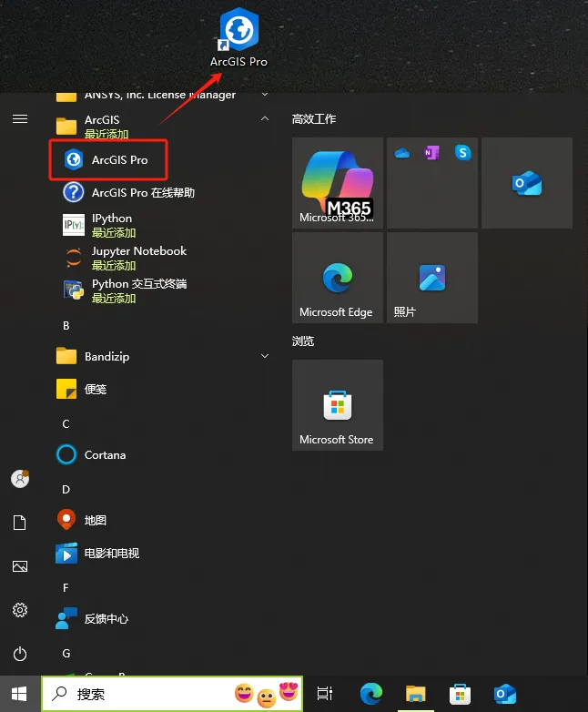Open Task View on the taskbar
Viewport: 588px width, 712px height.
click(325, 694)
